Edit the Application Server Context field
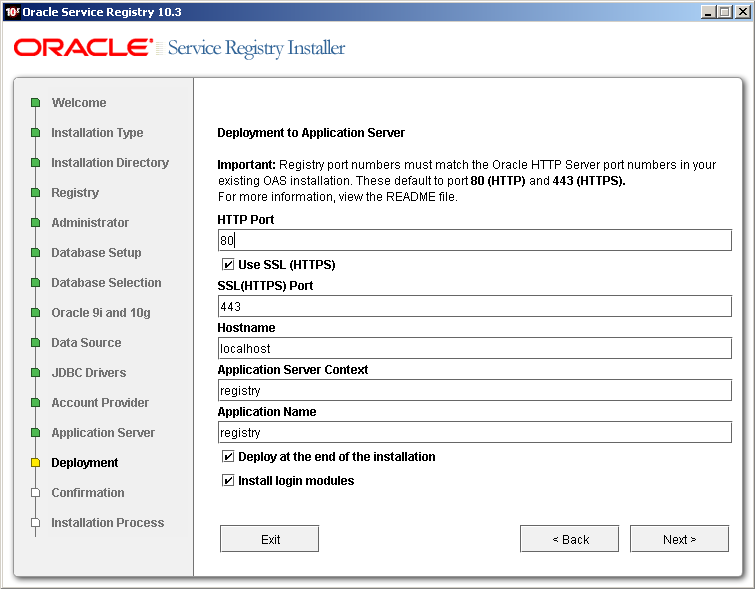 [475, 390]
